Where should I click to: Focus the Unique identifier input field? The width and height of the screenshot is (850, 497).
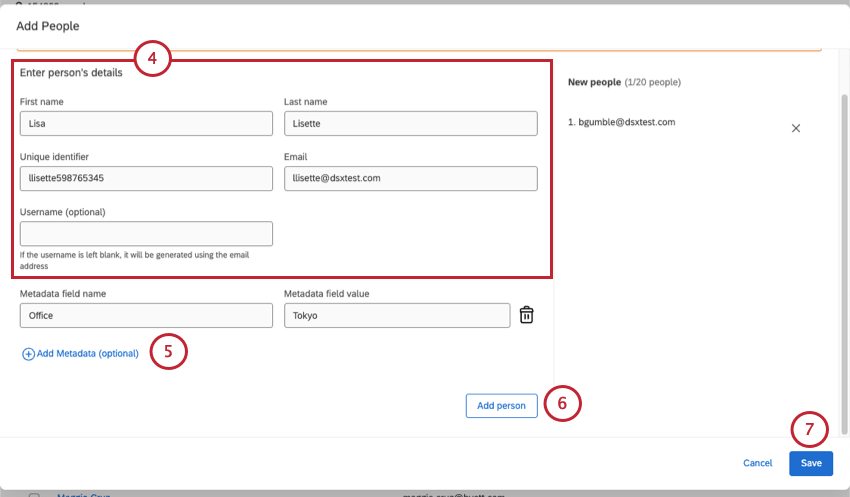point(146,178)
